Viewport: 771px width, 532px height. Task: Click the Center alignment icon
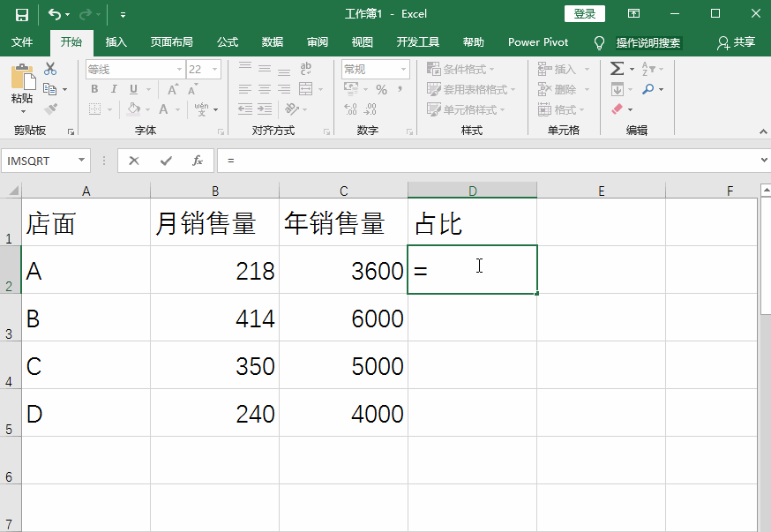pos(265,89)
